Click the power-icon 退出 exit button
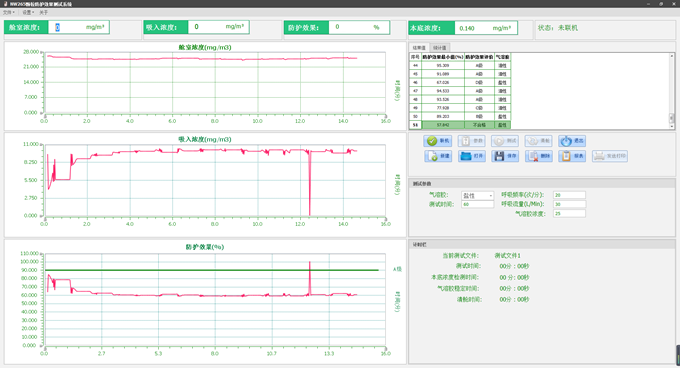 (x=572, y=141)
